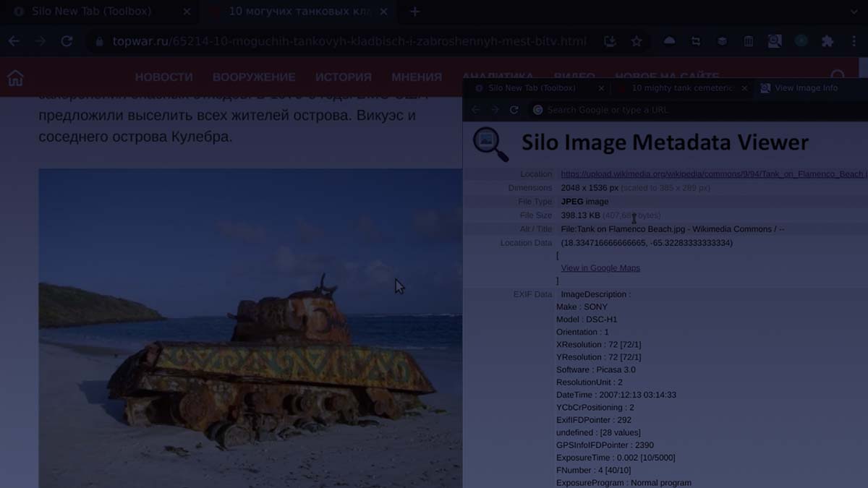Click the trash-bin style extension icon
This screenshot has width=868, height=488.
[x=749, y=41]
